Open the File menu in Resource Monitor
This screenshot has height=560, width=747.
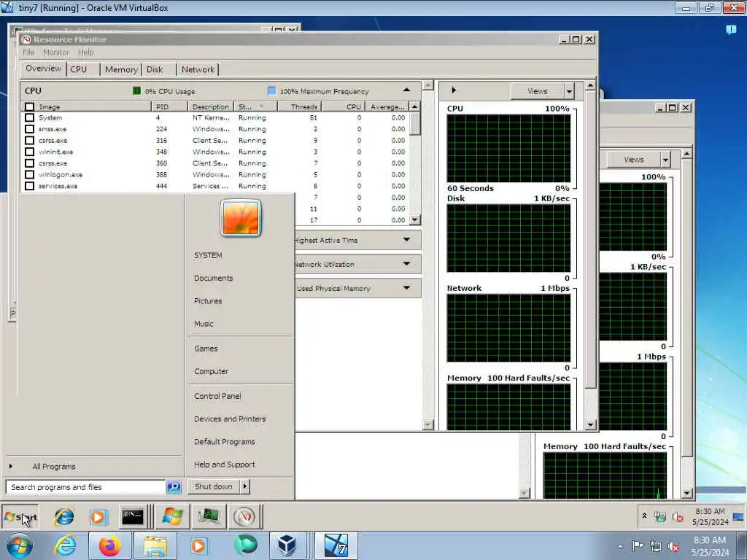[28, 52]
